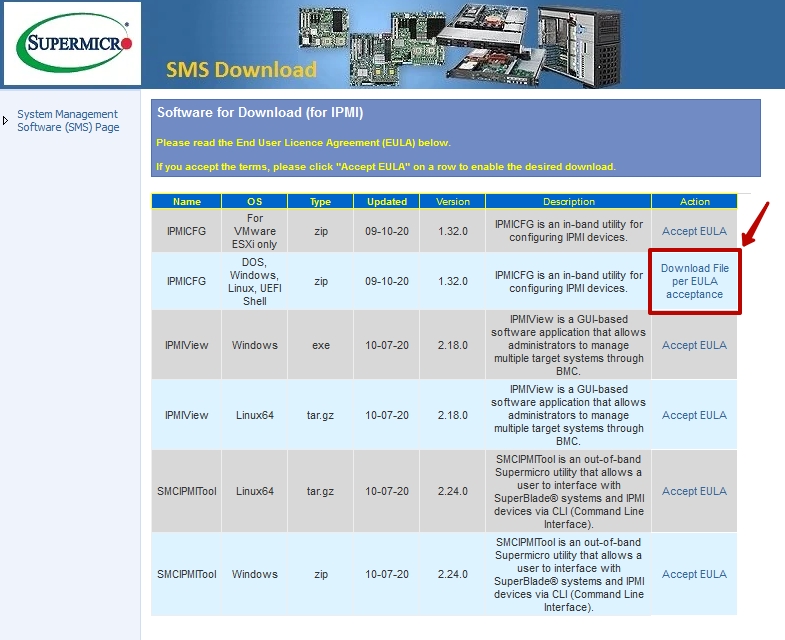Click the 'Please read the End User Licence' text
785x640 pixels.
(x=303, y=143)
